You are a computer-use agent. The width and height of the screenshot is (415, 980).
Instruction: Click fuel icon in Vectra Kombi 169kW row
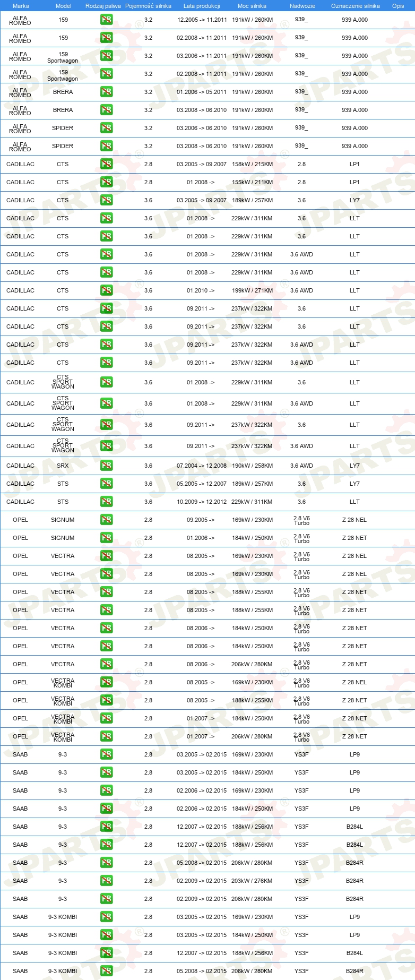coord(106,682)
